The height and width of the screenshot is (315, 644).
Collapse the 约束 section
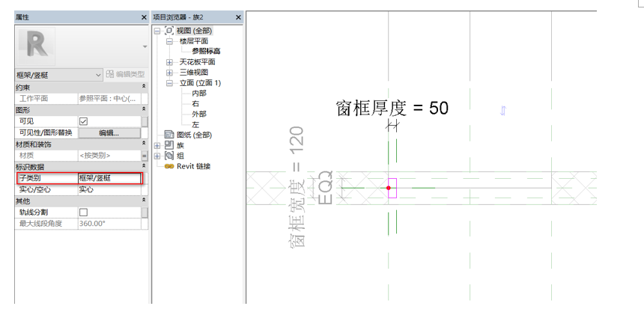pos(144,87)
